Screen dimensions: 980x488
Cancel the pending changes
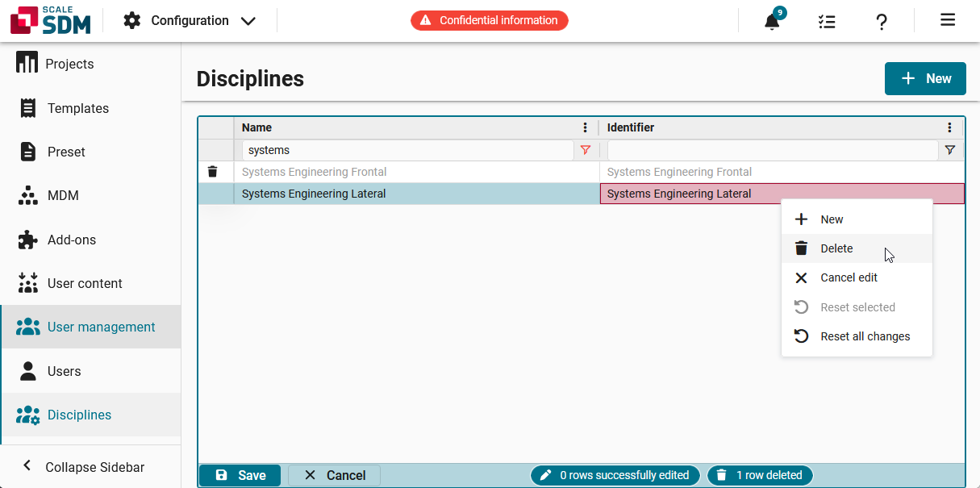334,476
